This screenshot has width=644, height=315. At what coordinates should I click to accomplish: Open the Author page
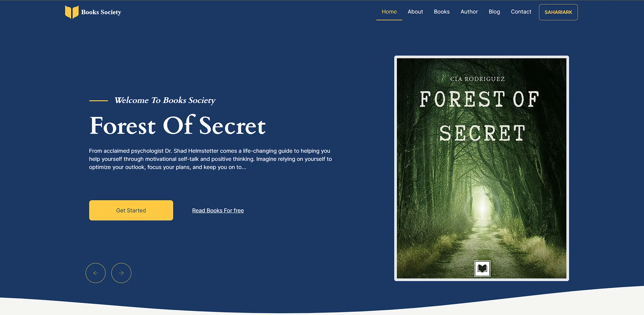click(469, 12)
